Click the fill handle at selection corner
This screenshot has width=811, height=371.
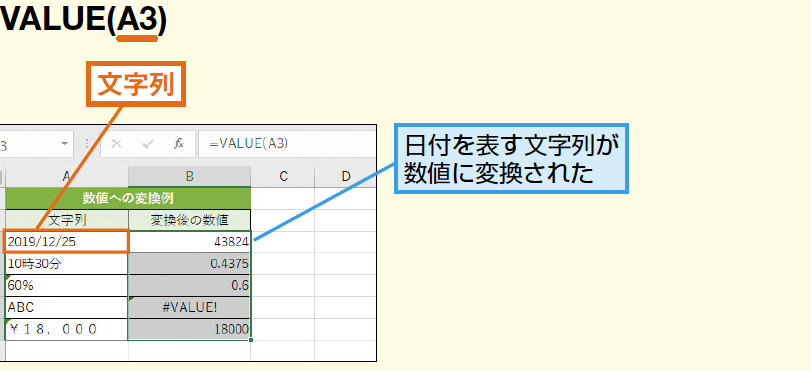[x=251, y=340]
